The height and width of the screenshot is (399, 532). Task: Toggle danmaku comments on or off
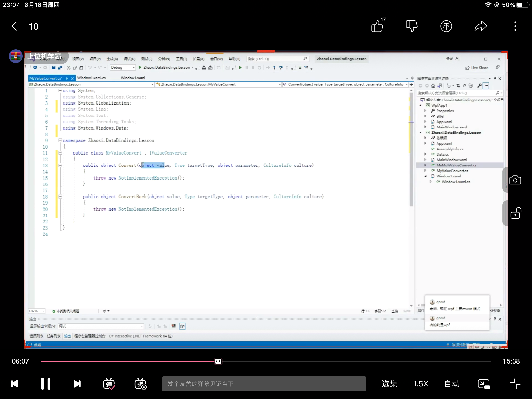[x=109, y=384]
